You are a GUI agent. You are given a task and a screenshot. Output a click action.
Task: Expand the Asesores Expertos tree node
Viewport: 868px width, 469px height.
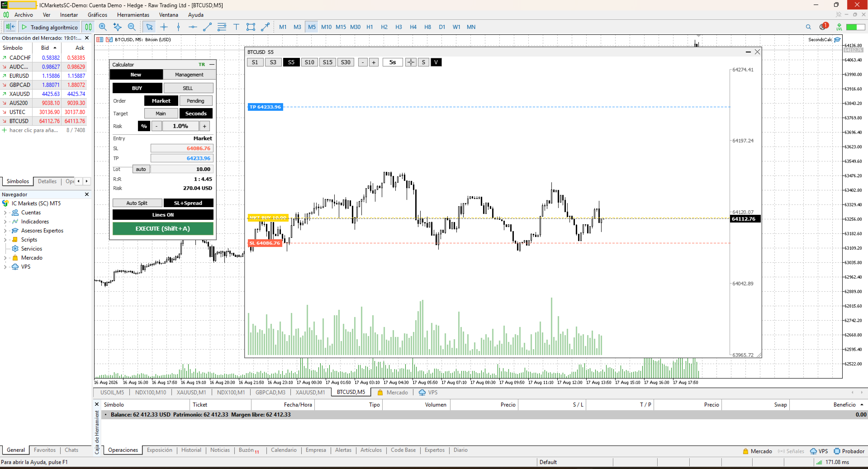(x=5, y=231)
